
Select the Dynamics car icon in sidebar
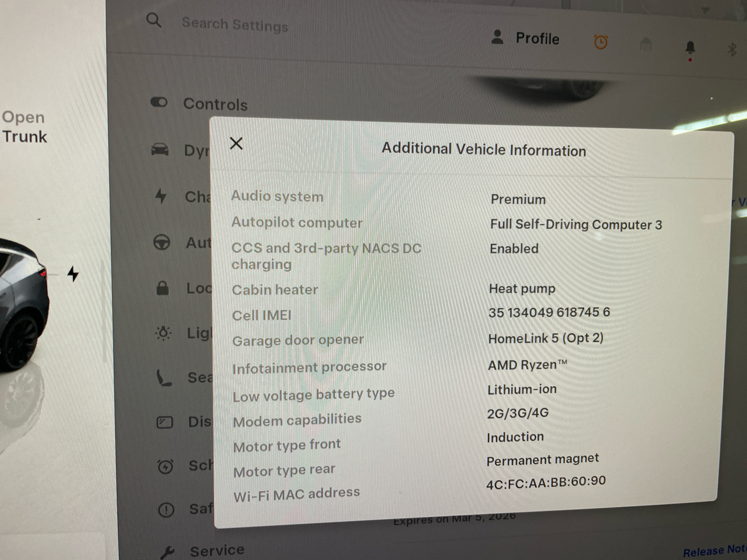pos(160,150)
